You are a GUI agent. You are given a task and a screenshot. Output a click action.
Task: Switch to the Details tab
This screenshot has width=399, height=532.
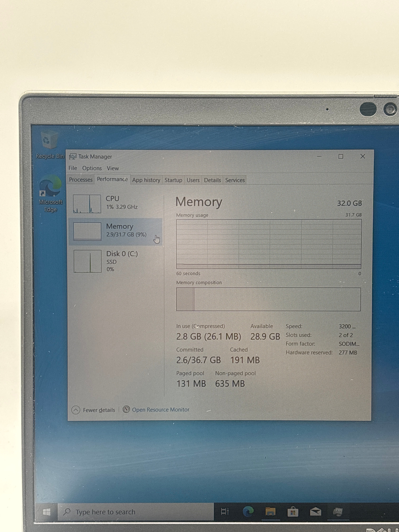(x=212, y=180)
